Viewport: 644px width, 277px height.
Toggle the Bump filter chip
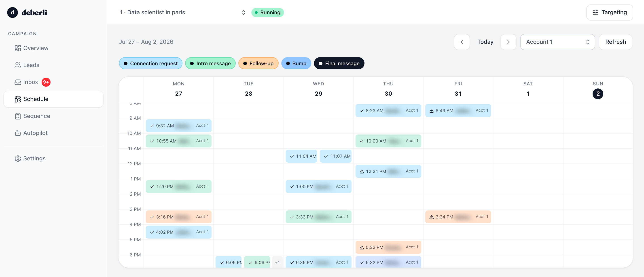296,63
